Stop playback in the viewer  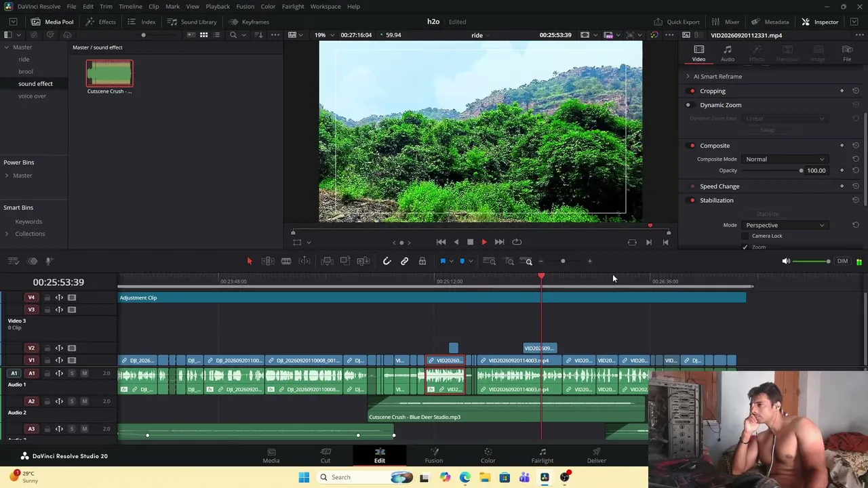tap(470, 242)
